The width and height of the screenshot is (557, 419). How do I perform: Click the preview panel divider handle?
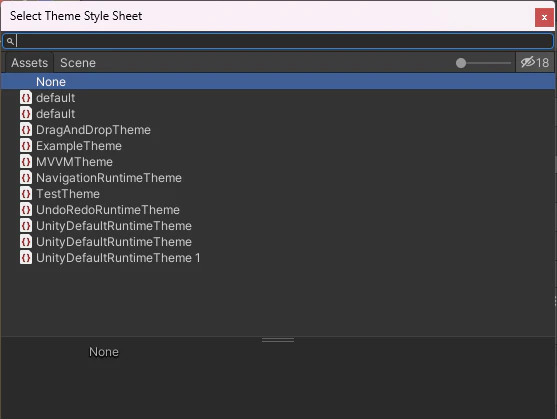tap(278, 340)
